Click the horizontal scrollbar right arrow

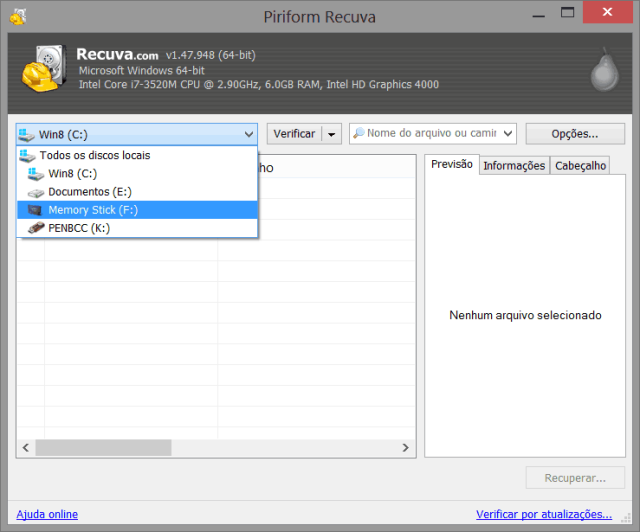(406, 449)
